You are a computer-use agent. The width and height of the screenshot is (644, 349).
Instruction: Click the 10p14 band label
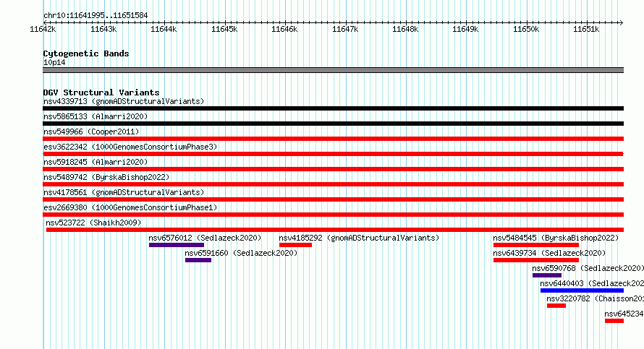coord(54,62)
